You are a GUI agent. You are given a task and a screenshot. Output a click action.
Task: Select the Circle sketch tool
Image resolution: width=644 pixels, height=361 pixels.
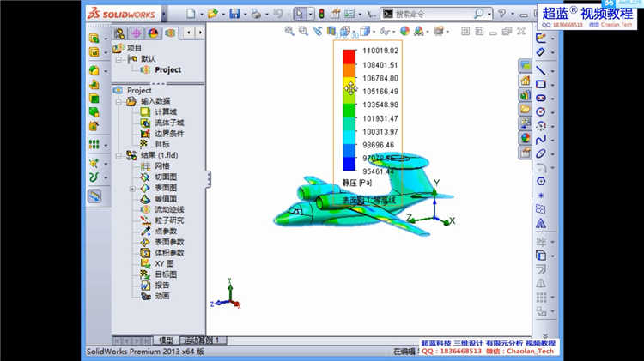[x=541, y=111]
